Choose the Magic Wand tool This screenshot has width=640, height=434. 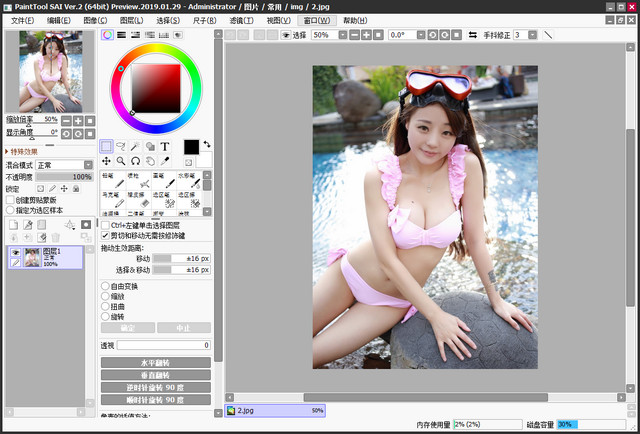click(x=136, y=146)
